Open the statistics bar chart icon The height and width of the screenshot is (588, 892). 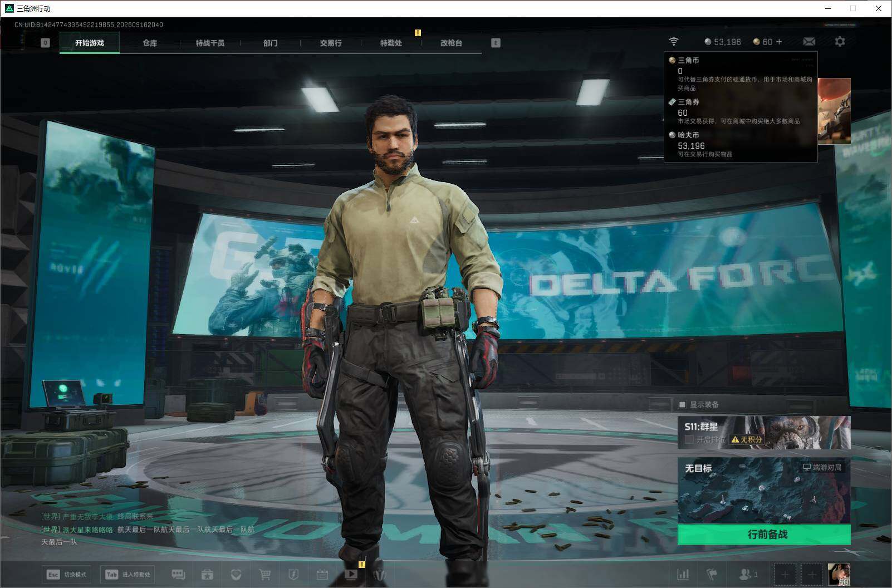click(683, 574)
